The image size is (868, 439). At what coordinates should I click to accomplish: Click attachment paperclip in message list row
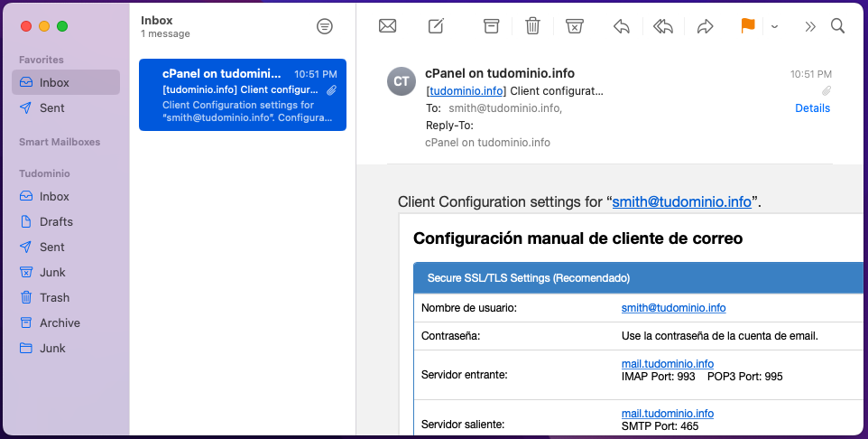point(331,89)
